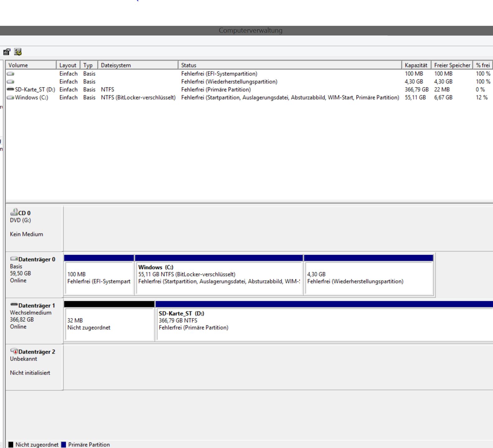Sort by the % frei column header
Screen dimensions: 493x448
pos(483,65)
